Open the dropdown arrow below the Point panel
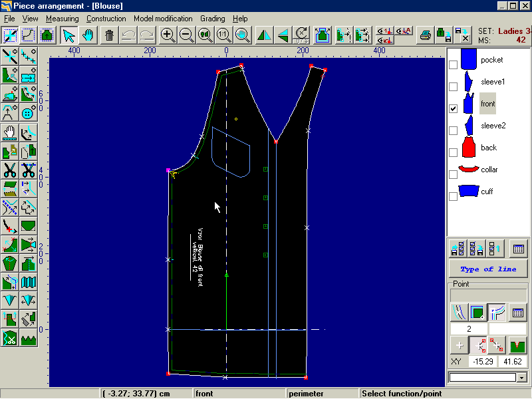Viewport: 532px width, 399px height. click(x=522, y=377)
